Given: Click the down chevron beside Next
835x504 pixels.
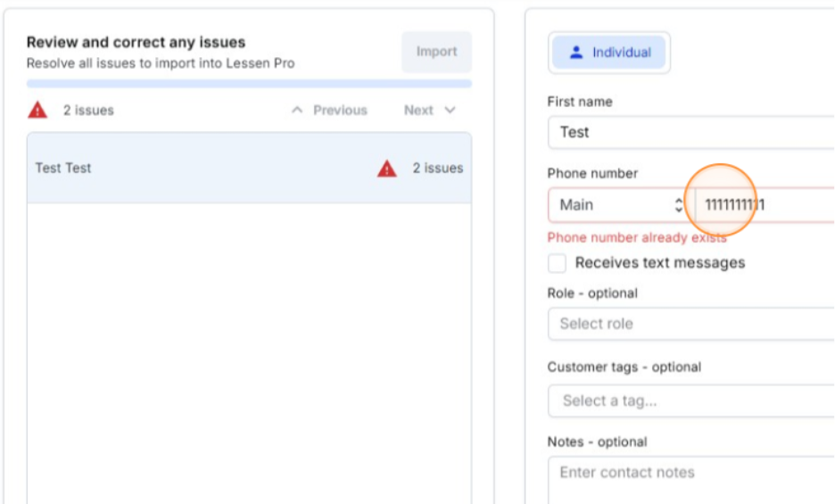Looking at the screenshot, I should pyautogui.click(x=450, y=111).
